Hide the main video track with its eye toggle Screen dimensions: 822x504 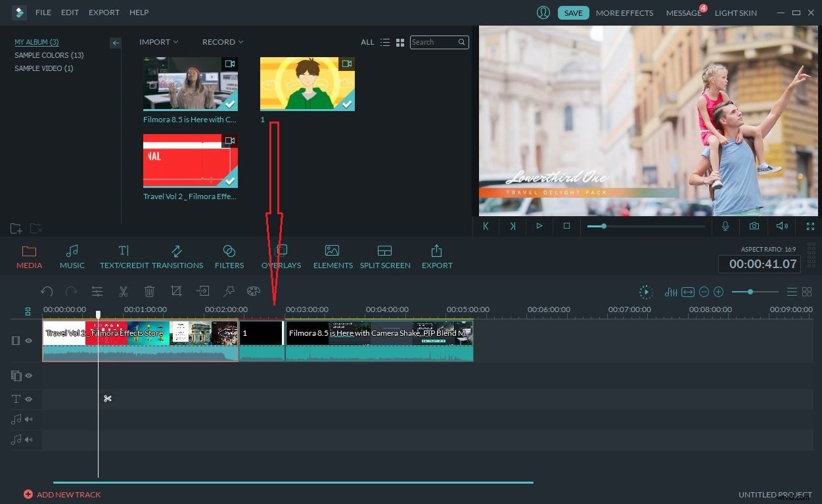(29, 340)
